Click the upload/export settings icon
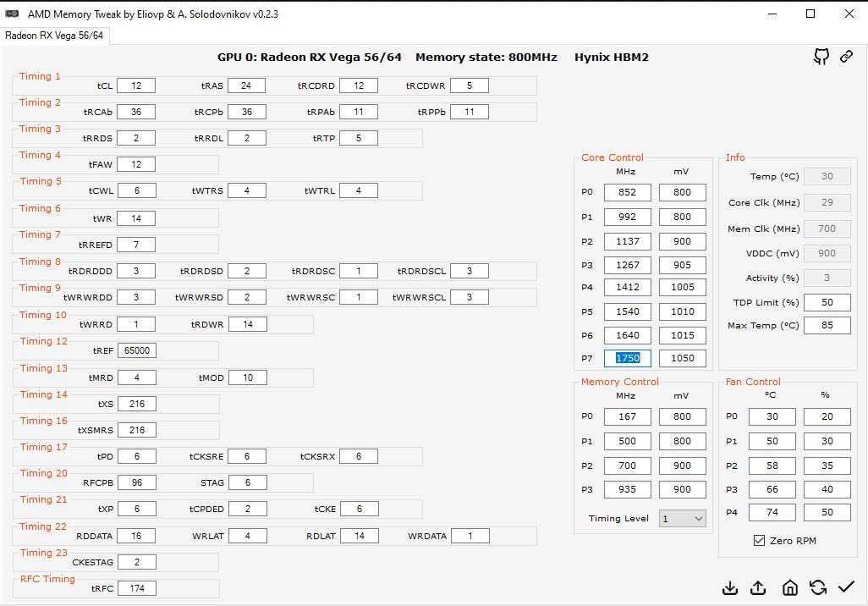Screen dimensions: 868x606 758,587
